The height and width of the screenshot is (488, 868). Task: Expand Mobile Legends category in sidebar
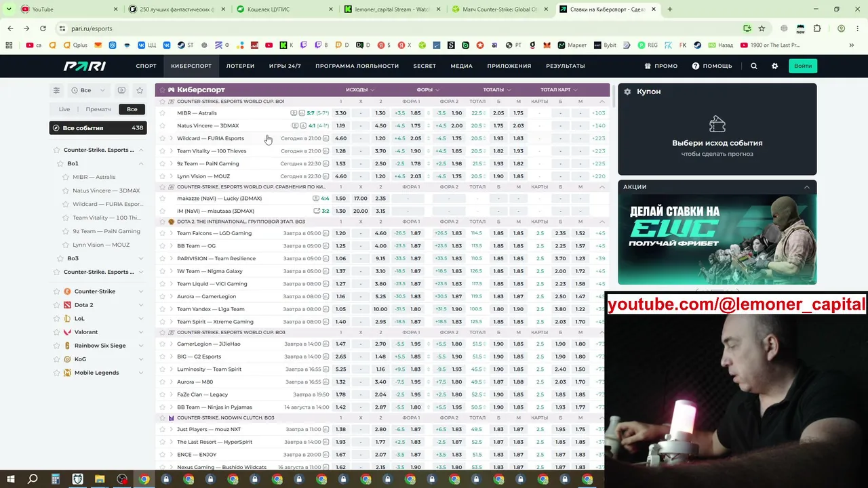click(140, 373)
